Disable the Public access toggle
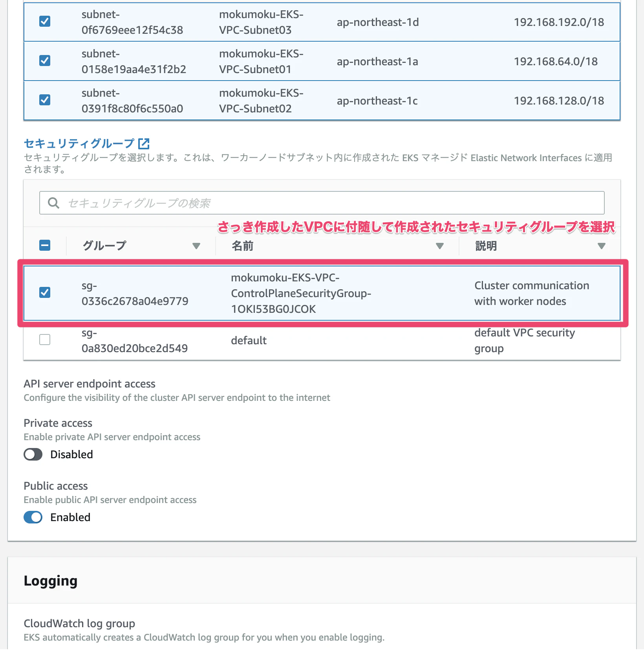644x650 pixels. (x=33, y=517)
